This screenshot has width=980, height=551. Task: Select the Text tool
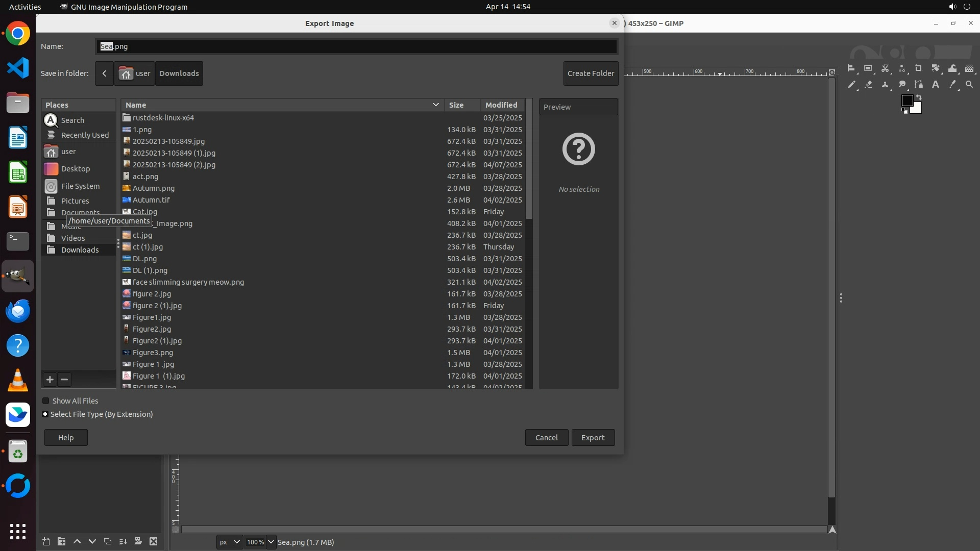tap(936, 85)
